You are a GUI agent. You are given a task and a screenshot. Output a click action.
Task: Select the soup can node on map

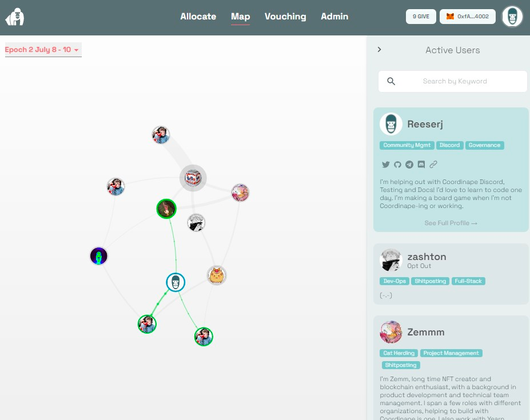click(193, 178)
